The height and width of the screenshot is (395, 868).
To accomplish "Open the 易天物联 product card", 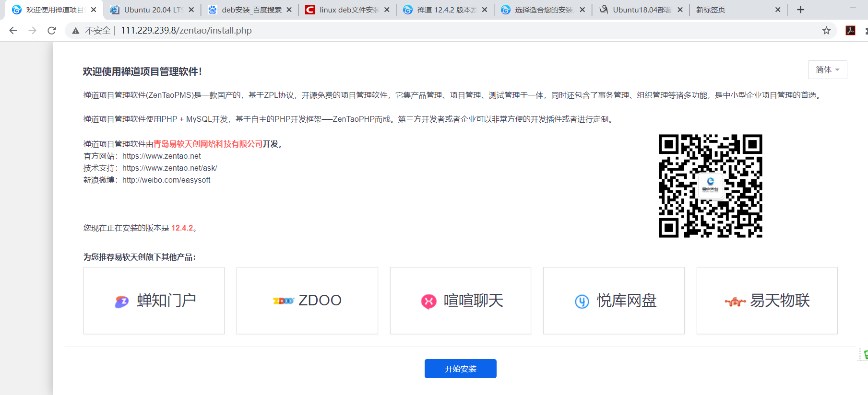I will (767, 301).
